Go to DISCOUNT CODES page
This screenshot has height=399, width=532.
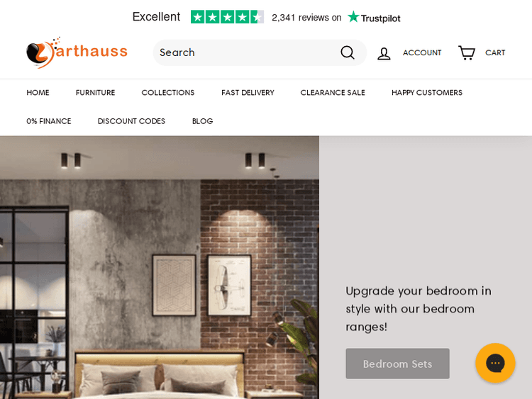click(x=131, y=121)
